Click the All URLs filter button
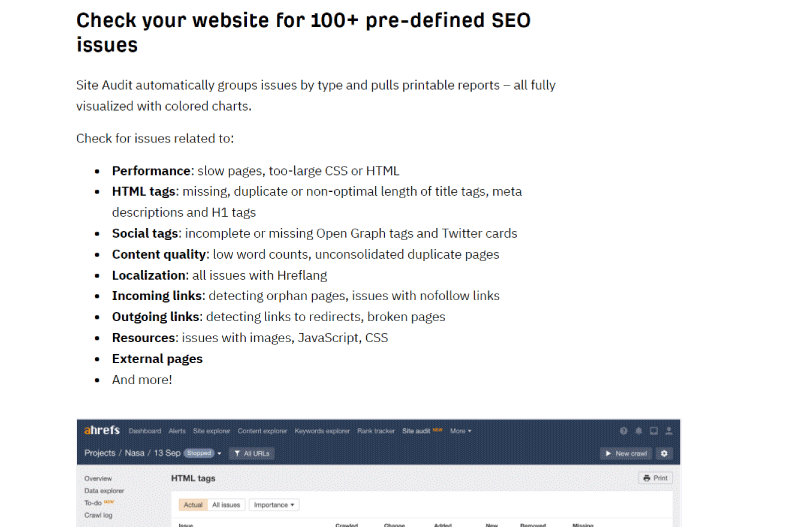 252,453
